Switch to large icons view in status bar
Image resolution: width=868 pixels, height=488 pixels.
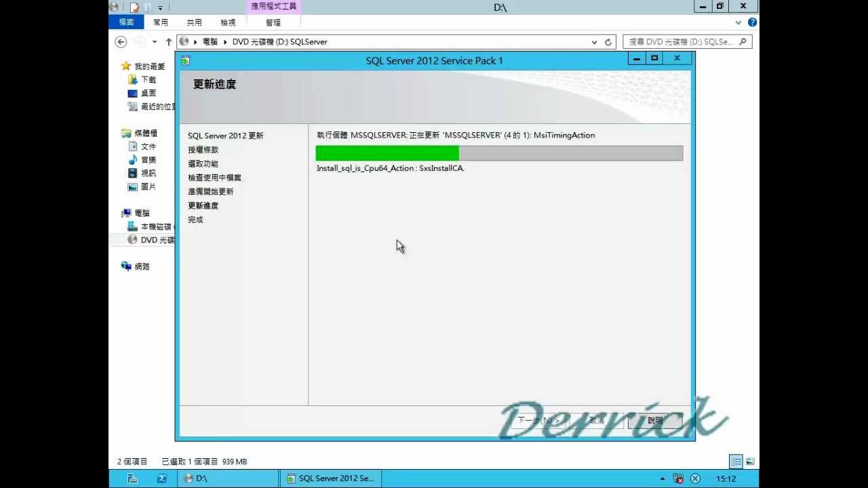(750, 462)
